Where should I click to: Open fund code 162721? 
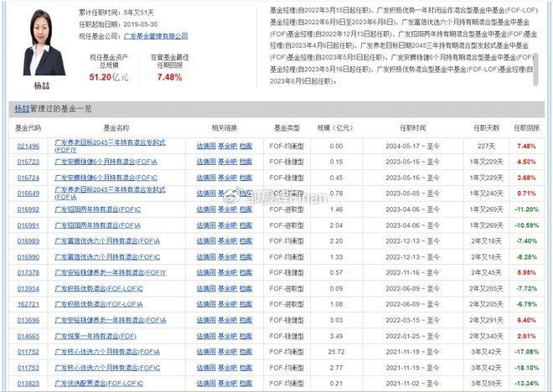(x=28, y=304)
